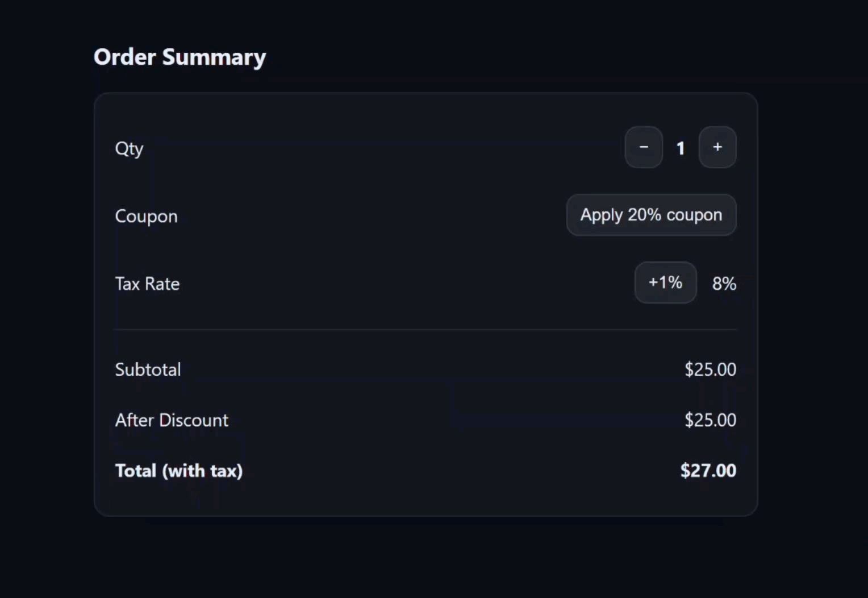Apply the 20% coupon
Viewport: 868px width, 598px height.
coord(651,215)
